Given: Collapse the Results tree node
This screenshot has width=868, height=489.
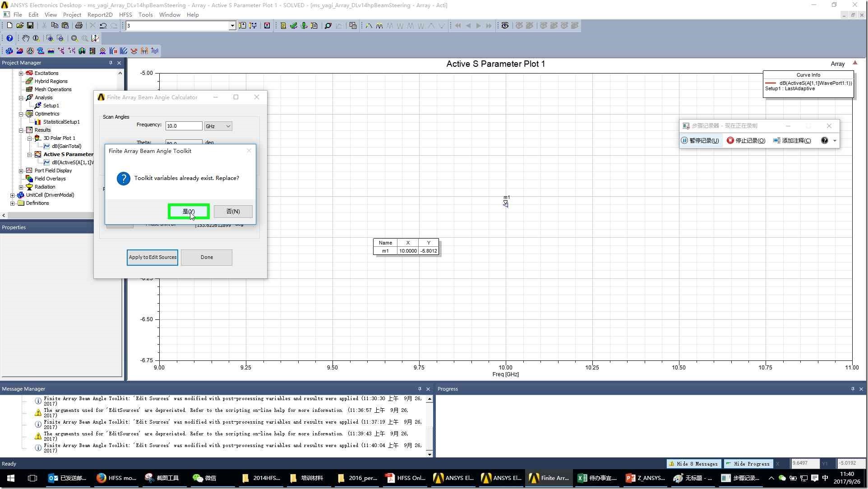Looking at the screenshot, I should pyautogui.click(x=21, y=130).
